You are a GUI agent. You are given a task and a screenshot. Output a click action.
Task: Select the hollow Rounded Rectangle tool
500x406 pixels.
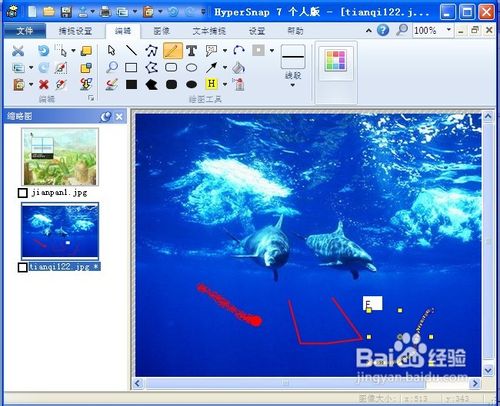(x=171, y=68)
